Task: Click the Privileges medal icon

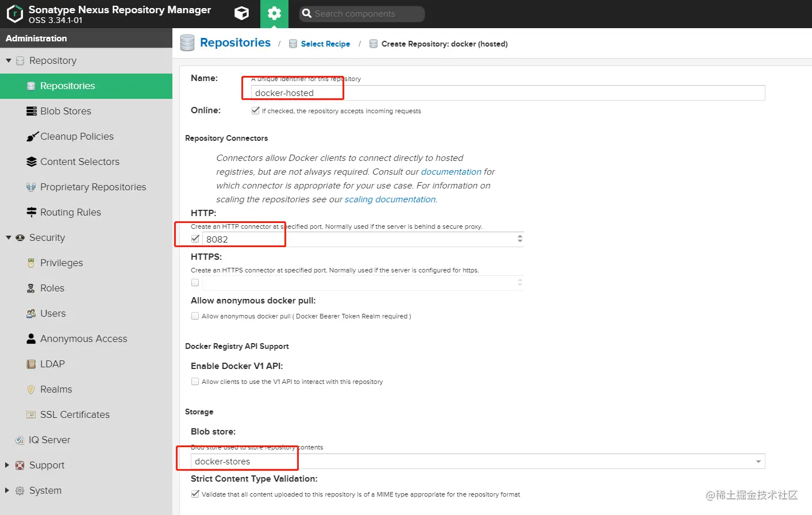Action: point(32,263)
